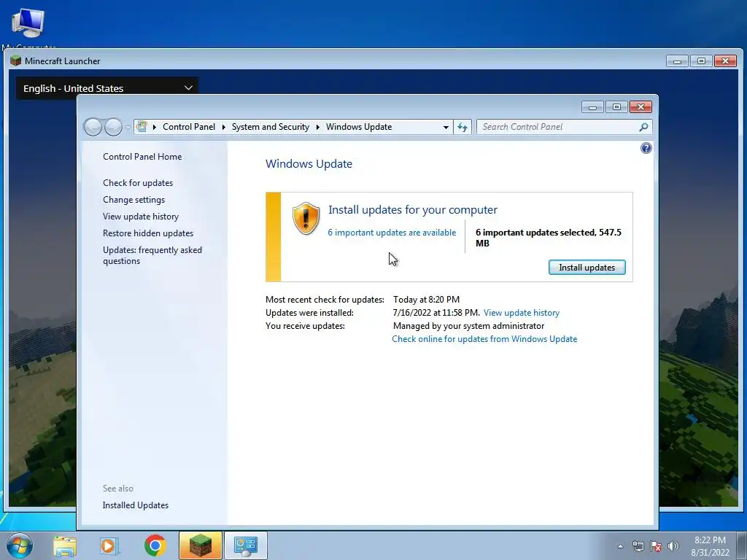The height and width of the screenshot is (560, 747).
Task: Click the Forward navigation arrow
Action: [x=113, y=127]
